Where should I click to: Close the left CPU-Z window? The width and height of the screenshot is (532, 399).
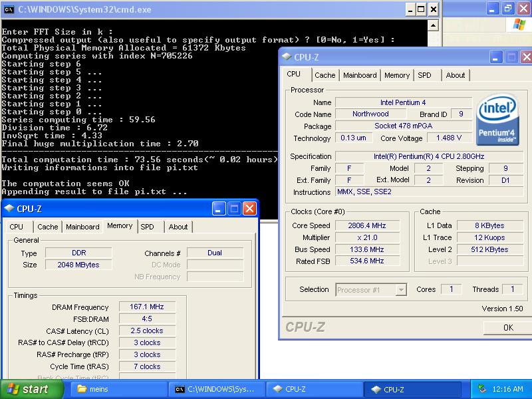tap(249, 209)
